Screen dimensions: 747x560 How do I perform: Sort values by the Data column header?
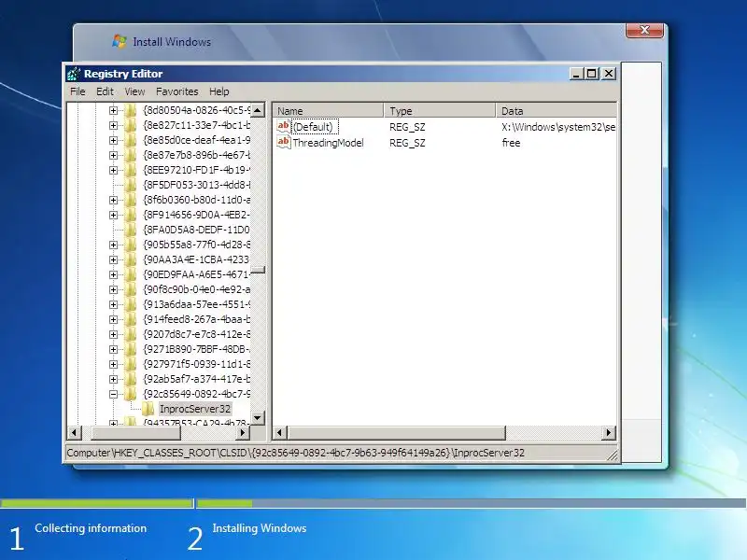[x=557, y=111]
